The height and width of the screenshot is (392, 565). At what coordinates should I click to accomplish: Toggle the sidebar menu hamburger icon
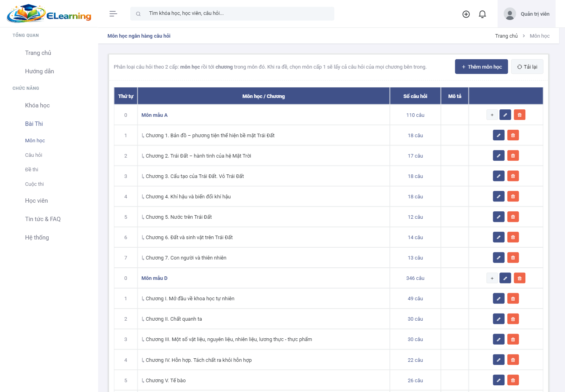click(x=113, y=14)
